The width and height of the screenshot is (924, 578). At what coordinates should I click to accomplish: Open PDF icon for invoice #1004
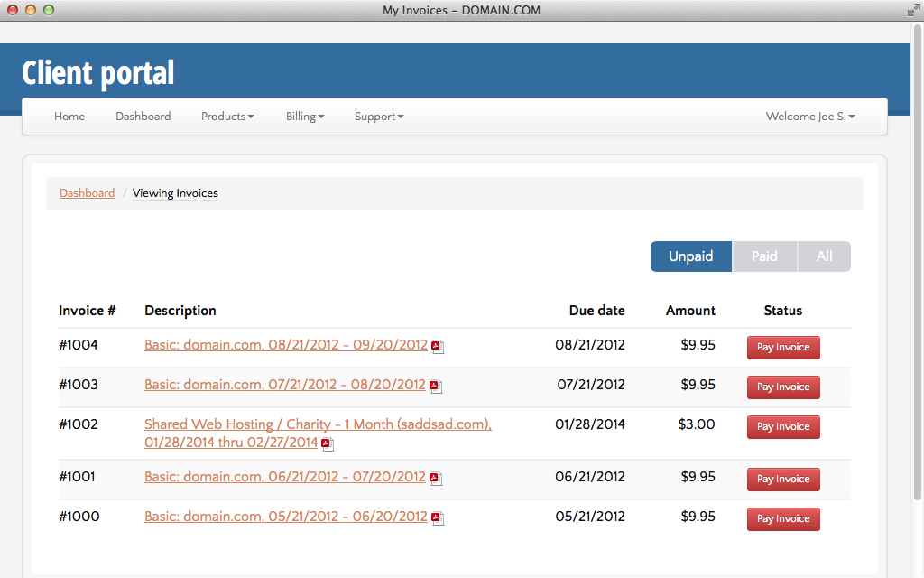click(438, 347)
